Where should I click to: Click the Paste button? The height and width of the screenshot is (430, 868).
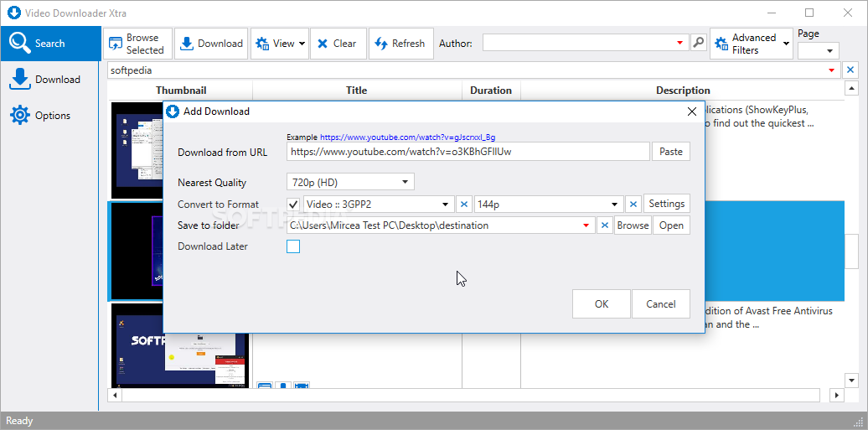(671, 151)
